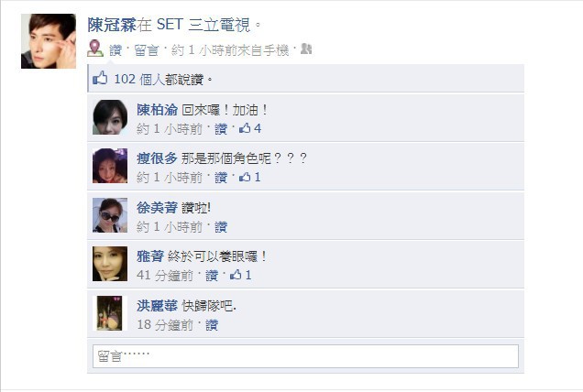
Task: Like 洪麗華's comment 快歸隊吧
Action: 212,325
